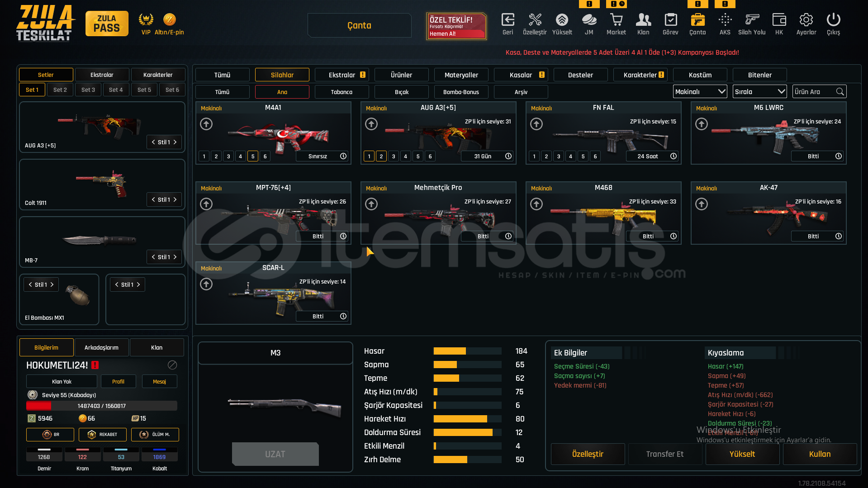The height and width of the screenshot is (488, 868).
Task: Click the experience progress bar
Action: coord(102,406)
